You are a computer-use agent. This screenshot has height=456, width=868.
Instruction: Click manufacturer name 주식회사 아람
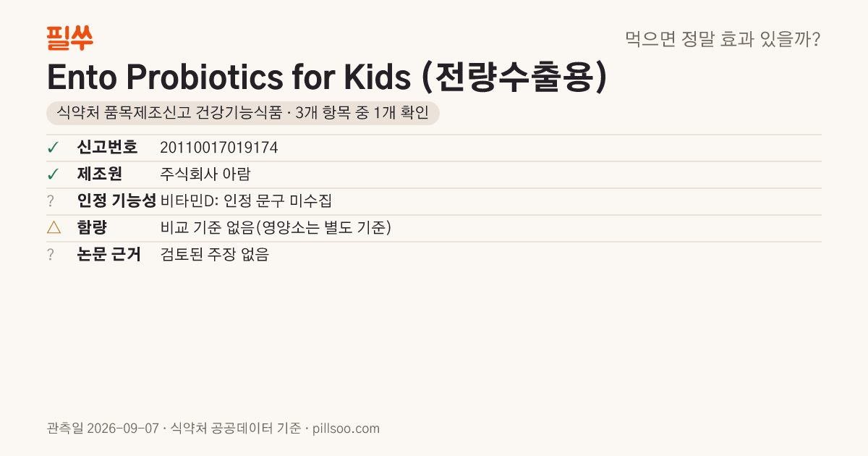[x=205, y=174]
